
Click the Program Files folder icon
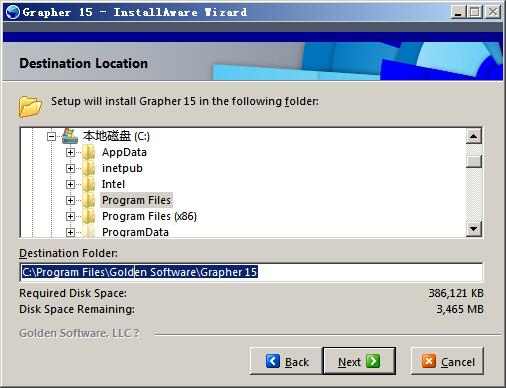click(89, 200)
